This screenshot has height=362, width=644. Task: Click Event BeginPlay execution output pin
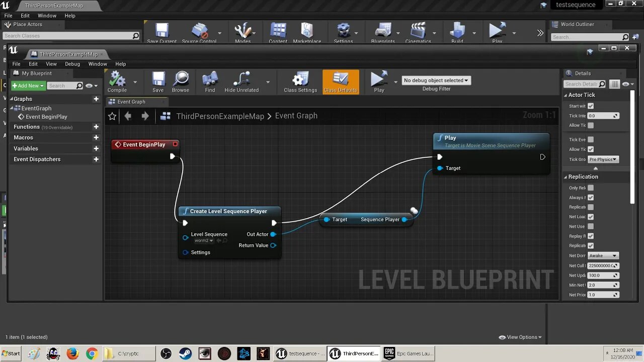click(172, 156)
